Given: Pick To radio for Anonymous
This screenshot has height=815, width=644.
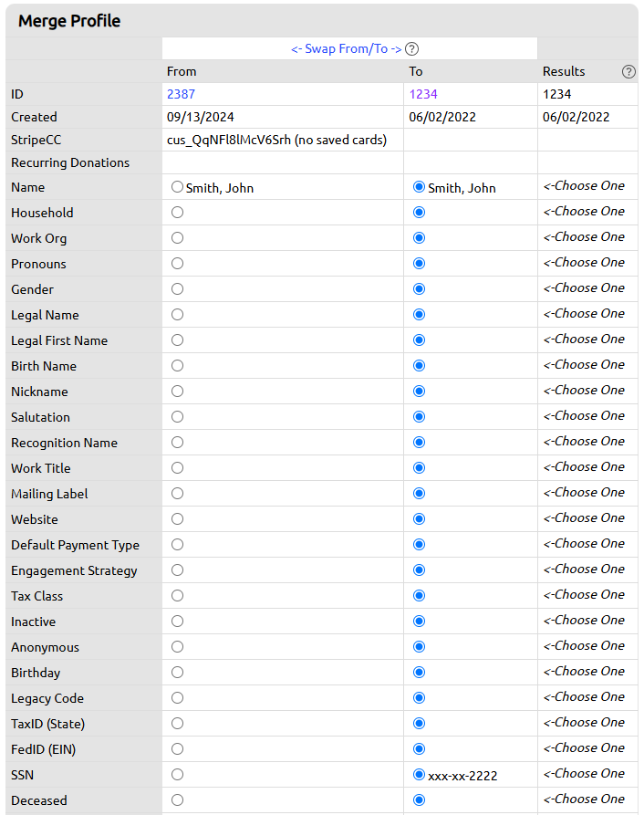Looking at the screenshot, I should pyautogui.click(x=419, y=646).
